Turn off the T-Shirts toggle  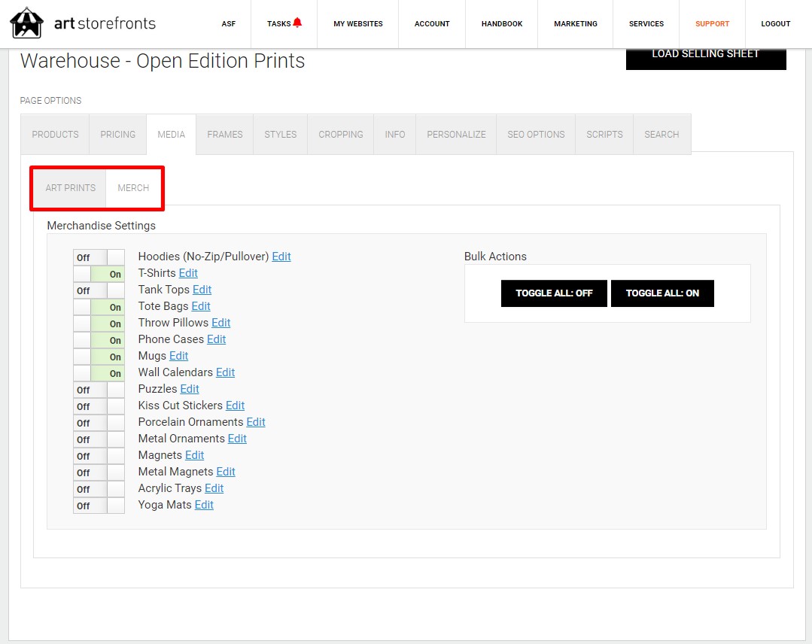(99, 274)
